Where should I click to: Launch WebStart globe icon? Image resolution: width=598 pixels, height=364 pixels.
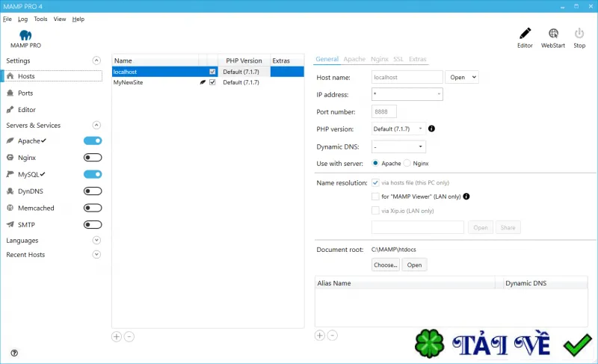(x=553, y=34)
